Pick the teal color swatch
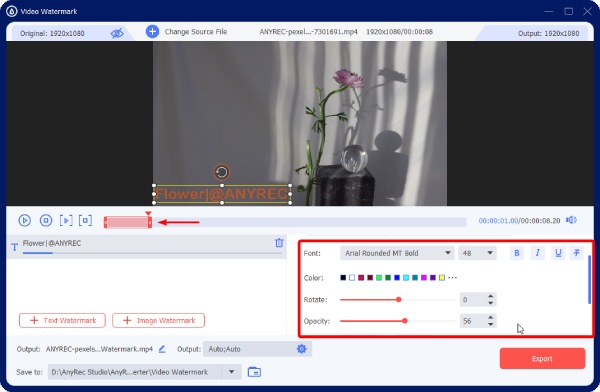 415,278
